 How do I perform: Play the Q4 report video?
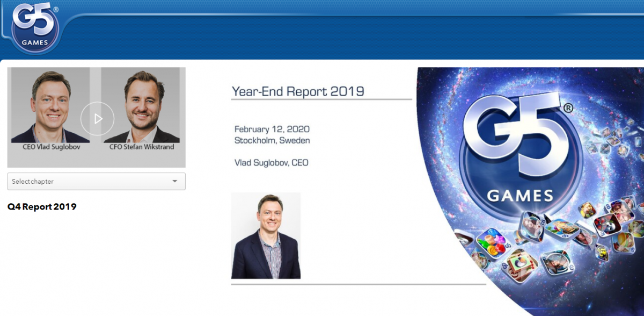click(97, 118)
